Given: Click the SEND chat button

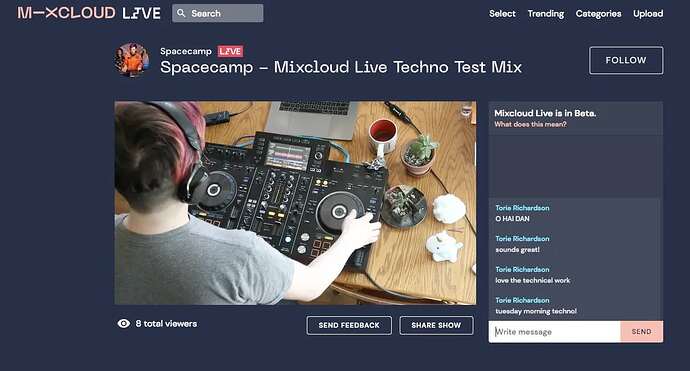Looking at the screenshot, I should [642, 332].
